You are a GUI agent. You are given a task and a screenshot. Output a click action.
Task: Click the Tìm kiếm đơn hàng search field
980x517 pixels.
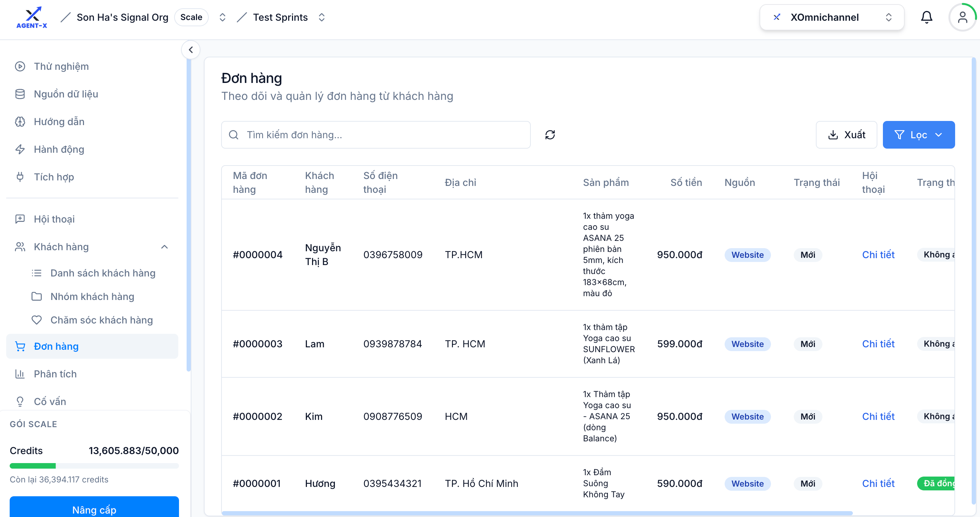[376, 135]
